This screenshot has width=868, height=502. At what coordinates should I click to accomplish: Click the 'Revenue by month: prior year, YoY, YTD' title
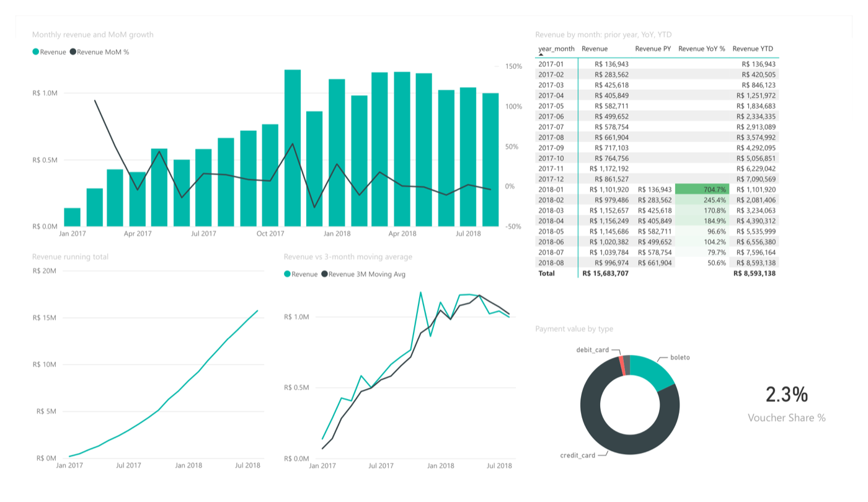click(603, 35)
